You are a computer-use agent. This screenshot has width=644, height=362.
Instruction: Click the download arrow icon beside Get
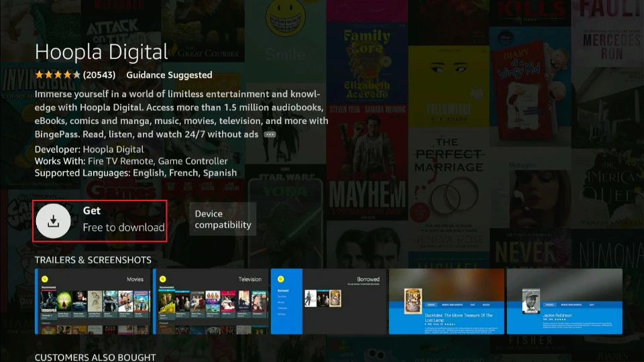pyautogui.click(x=54, y=220)
